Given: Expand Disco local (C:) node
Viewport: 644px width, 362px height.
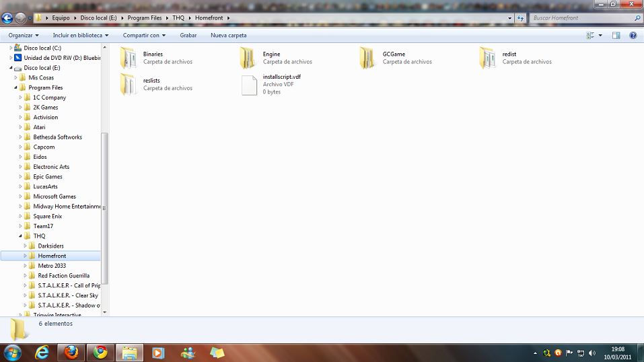Looking at the screenshot, I should pos(11,48).
